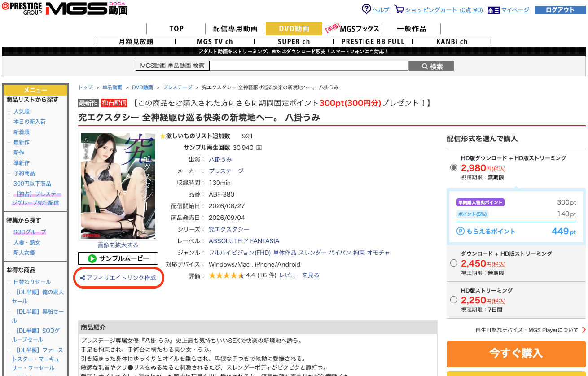Screen dimensions: 588x376
Task: Open 人気順 in sidebar menu
Action: click(x=22, y=111)
